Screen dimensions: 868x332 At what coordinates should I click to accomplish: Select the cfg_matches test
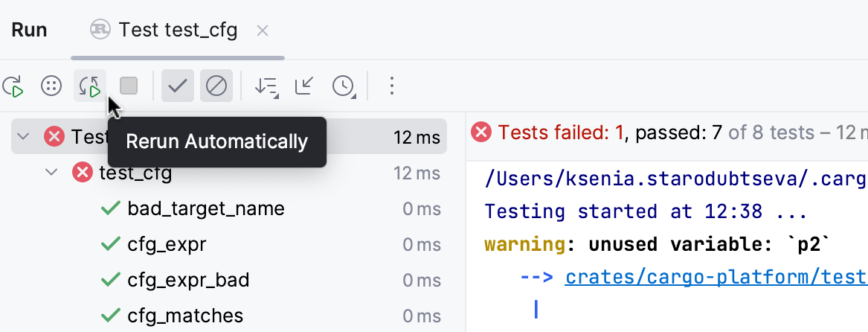click(185, 316)
